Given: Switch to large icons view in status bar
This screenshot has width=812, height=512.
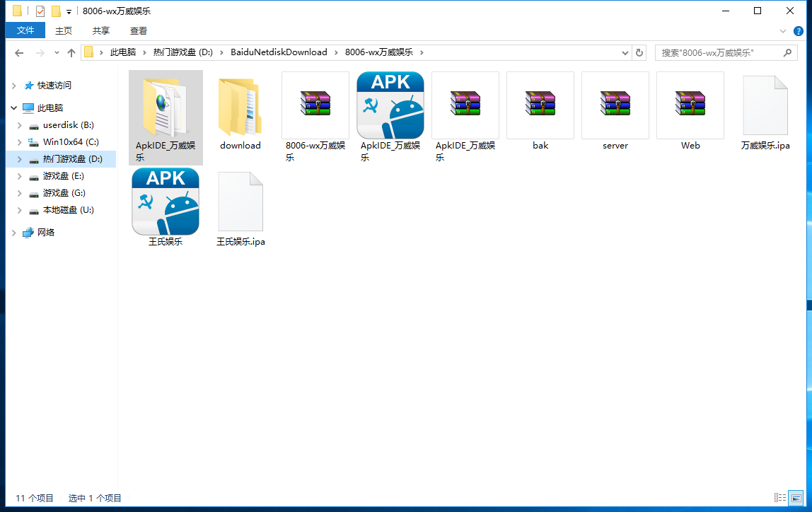Looking at the screenshot, I should point(796,498).
